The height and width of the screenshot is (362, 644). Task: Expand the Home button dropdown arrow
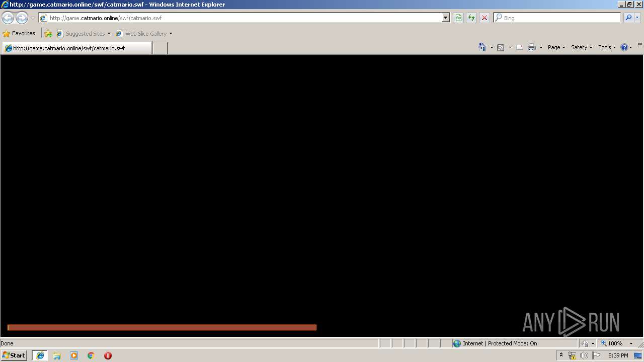492,47
